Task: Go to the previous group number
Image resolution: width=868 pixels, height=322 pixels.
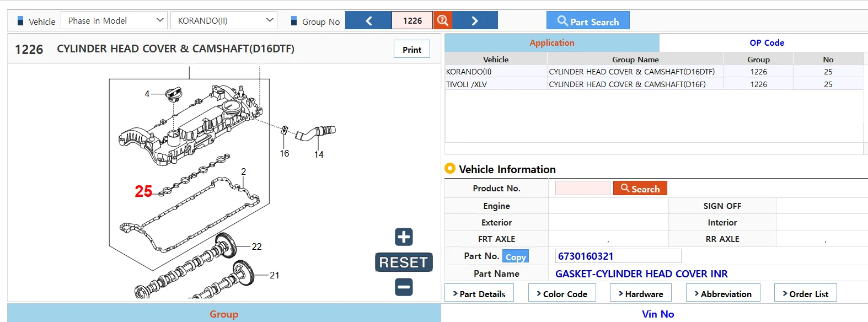Action: click(368, 20)
